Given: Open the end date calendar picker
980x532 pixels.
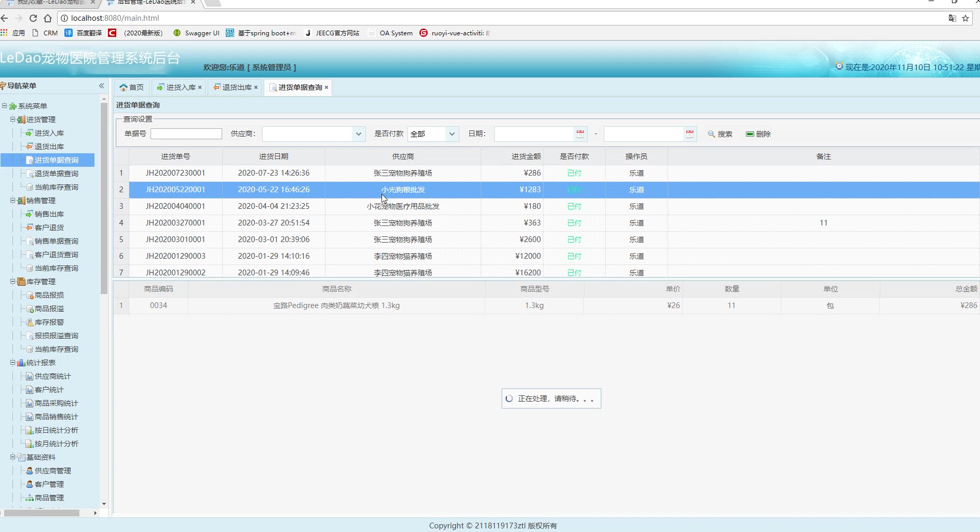Looking at the screenshot, I should 690,134.
